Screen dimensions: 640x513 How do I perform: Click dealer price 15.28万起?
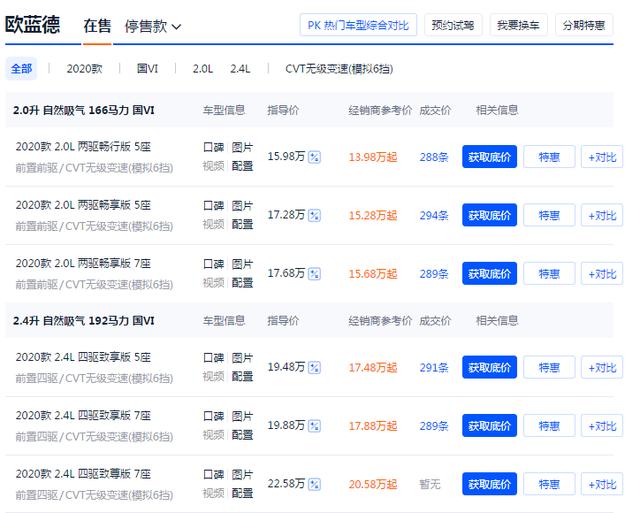click(373, 215)
